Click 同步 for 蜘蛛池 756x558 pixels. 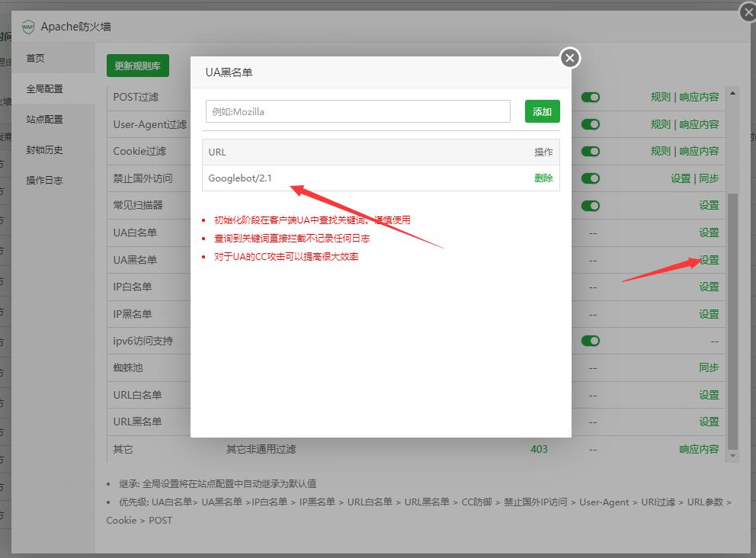pos(710,367)
